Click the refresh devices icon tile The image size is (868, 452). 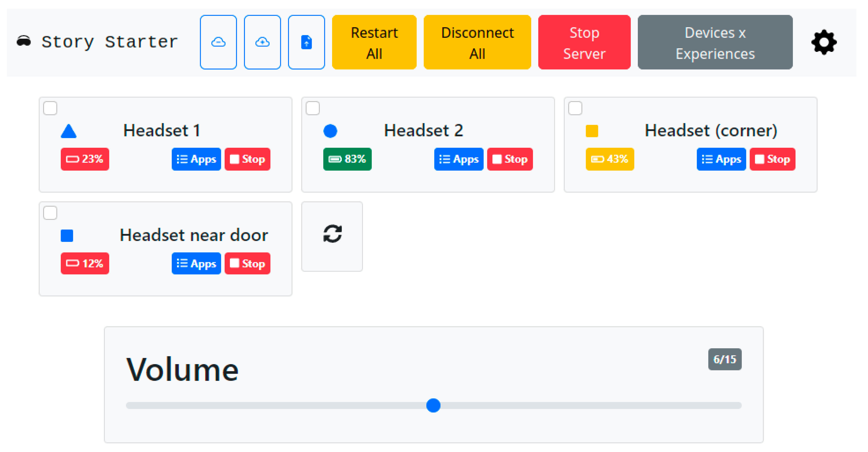[x=332, y=234]
